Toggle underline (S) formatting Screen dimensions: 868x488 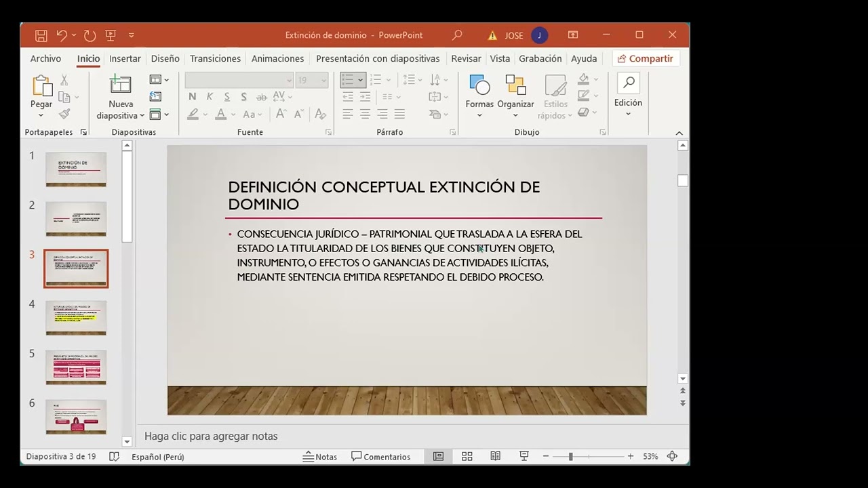pyautogui.click(x=226, y=97)
